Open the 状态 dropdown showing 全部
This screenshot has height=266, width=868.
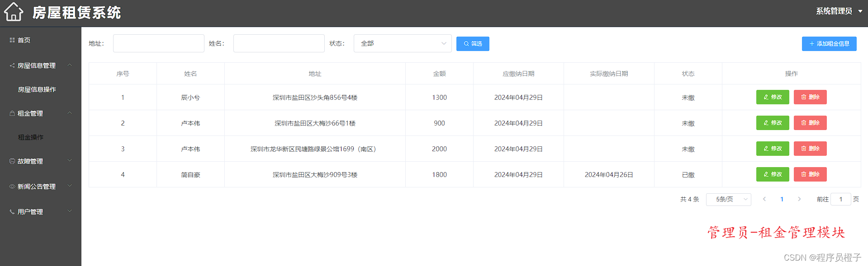pos(403,43)
